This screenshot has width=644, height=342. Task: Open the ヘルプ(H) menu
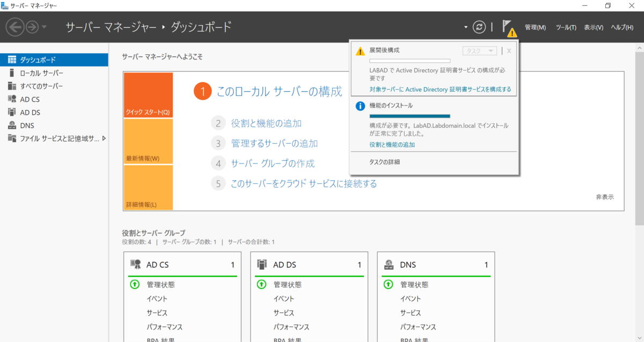[623, 27]
